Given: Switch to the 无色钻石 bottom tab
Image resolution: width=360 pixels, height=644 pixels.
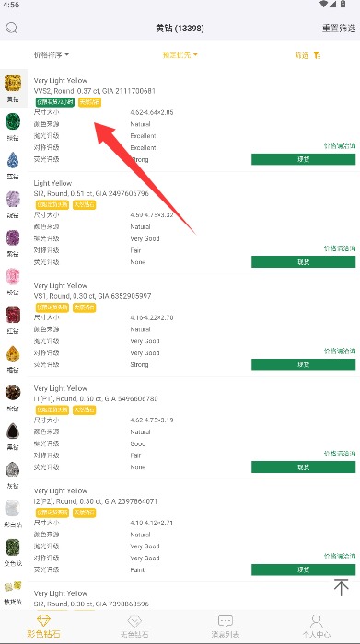Looking at the screenshot, I should (134, 627).
